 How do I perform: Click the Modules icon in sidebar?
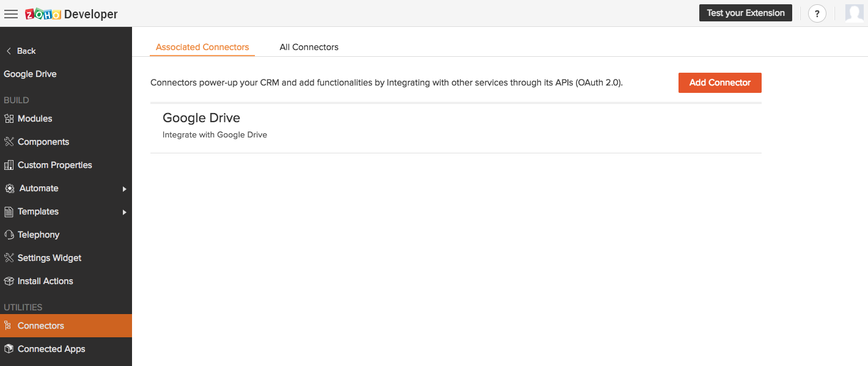pos(9,119)
